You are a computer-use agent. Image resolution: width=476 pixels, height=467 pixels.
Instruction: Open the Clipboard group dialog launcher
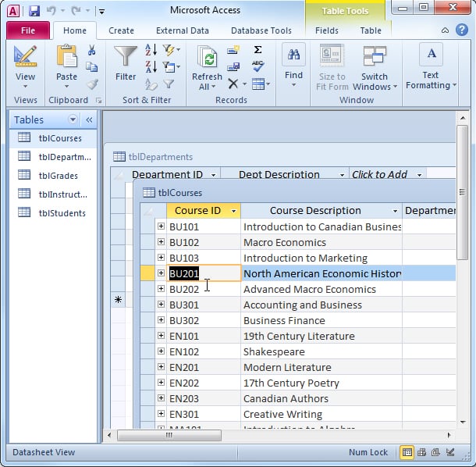98,101
